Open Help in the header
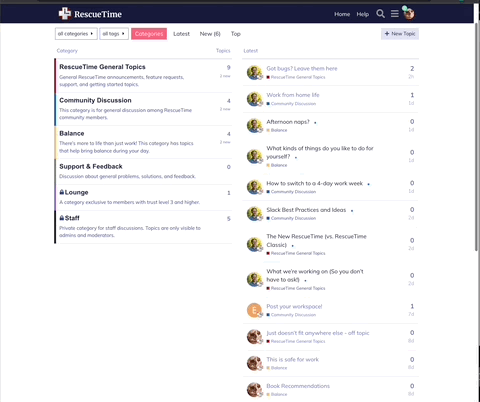 pos(363,14)
